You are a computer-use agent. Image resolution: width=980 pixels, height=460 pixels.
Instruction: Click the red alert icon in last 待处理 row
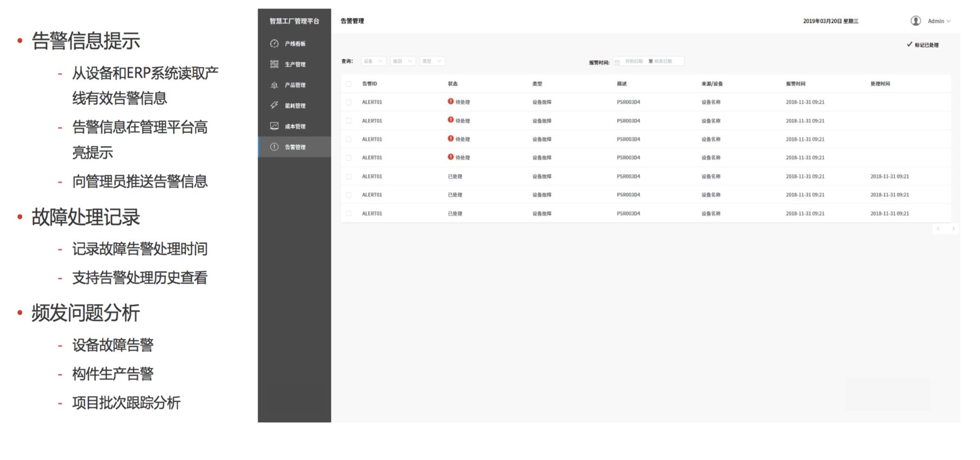pos(451,157)
